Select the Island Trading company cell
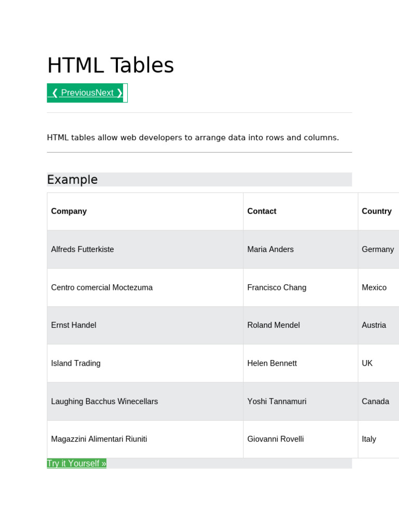The height and width of the screenshot is (532, 399). tap(76, 363)
